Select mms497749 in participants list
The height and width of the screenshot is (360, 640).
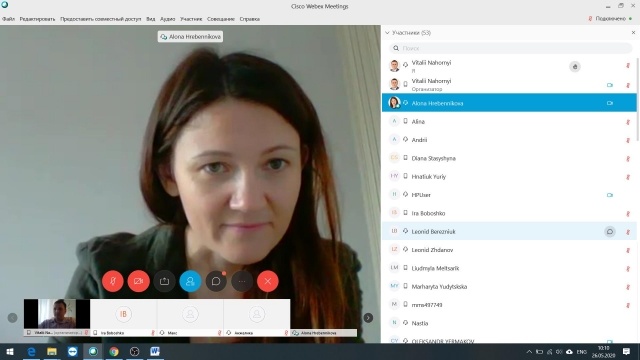[509, 305]
